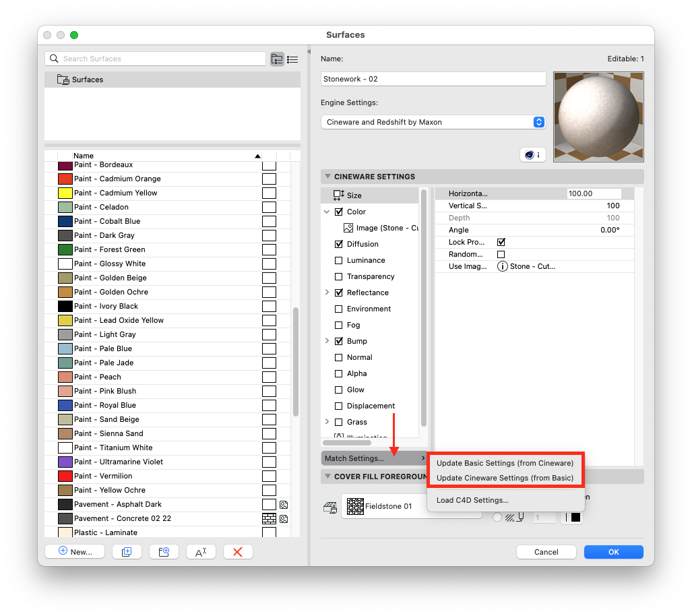Open the Stone image texture icon under Color
Image resolution: width=692 pixels, height=616 pixels.
(x=348, y=227)
